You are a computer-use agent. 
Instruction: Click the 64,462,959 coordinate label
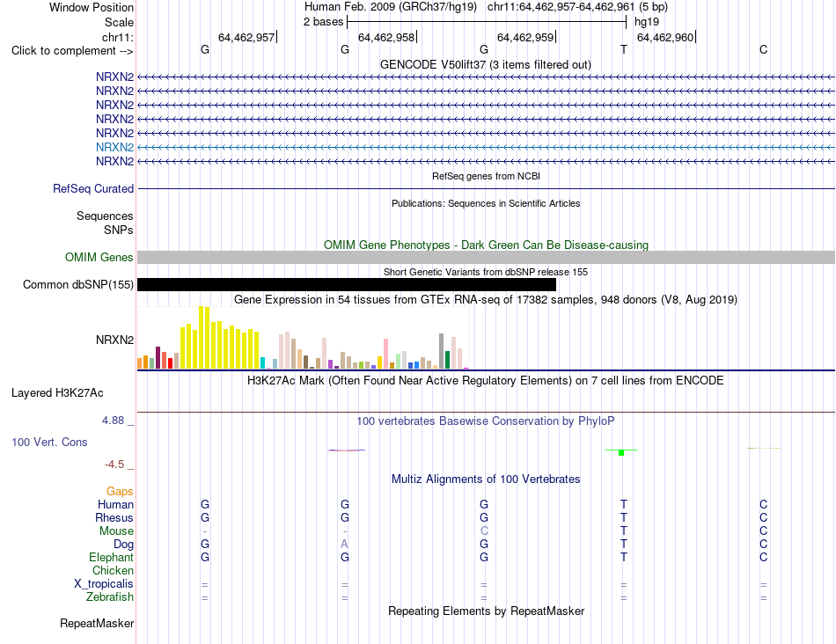click(x=525, y=37)
